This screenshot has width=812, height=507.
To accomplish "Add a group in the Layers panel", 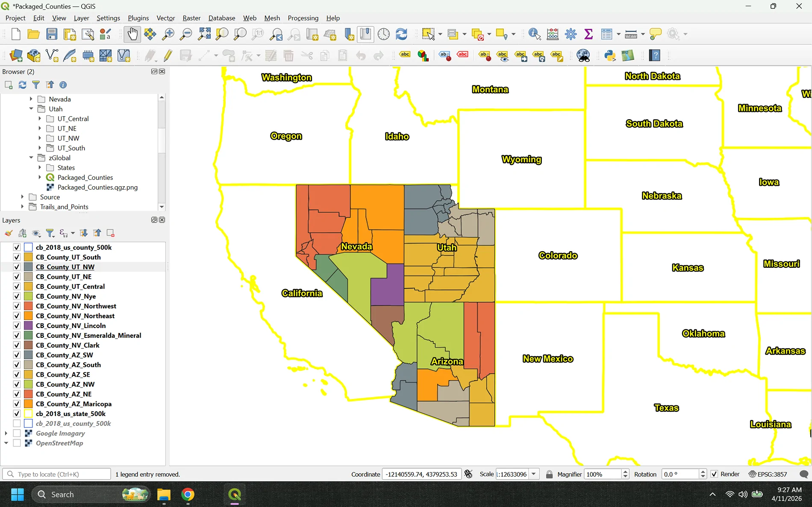I will click(x=23, y=233).
